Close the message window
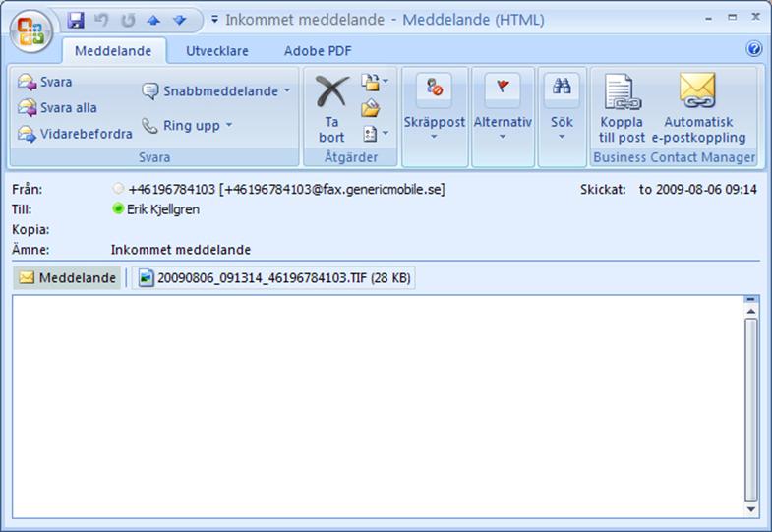Viewport: 772px width, 532px height. (x=755, y=18)
